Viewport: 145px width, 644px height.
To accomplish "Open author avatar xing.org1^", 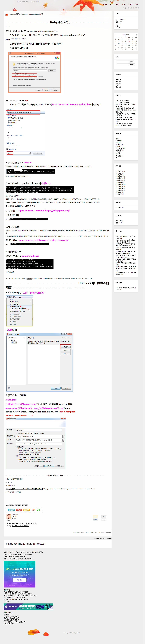I will tap(8, 516).
